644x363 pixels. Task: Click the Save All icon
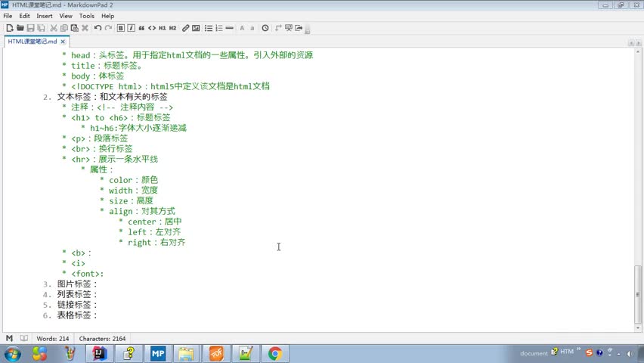[41, 28]
